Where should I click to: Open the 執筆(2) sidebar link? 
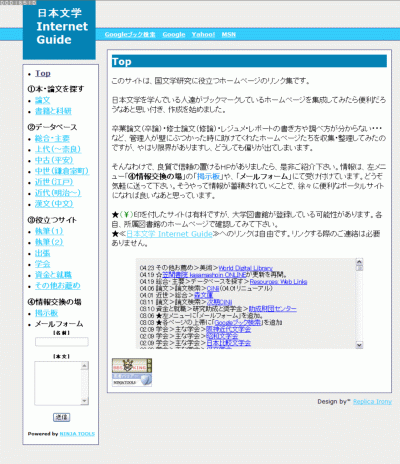coord(49,242)
